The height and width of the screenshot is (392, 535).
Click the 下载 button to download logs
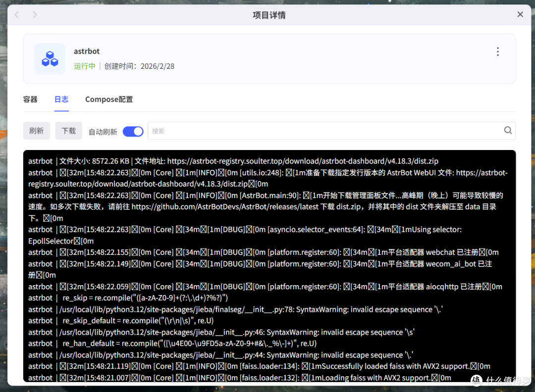[x=68, y=131]
